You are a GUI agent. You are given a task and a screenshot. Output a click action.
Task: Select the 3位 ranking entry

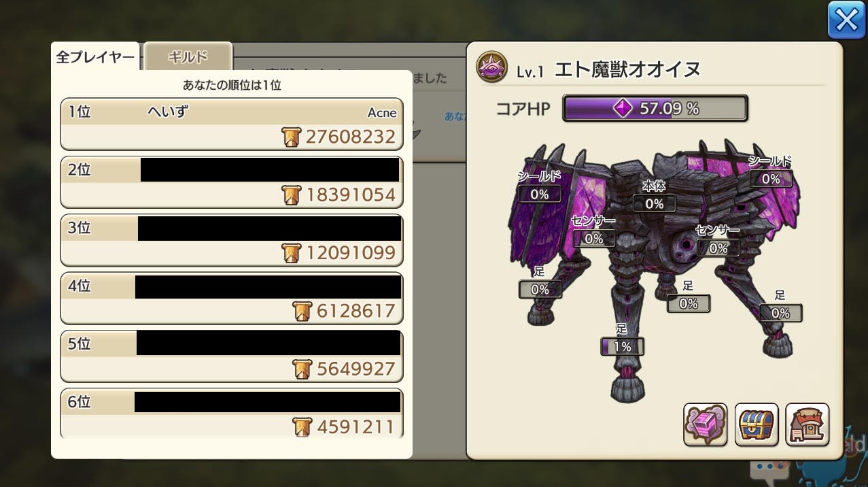click(232, 240)
